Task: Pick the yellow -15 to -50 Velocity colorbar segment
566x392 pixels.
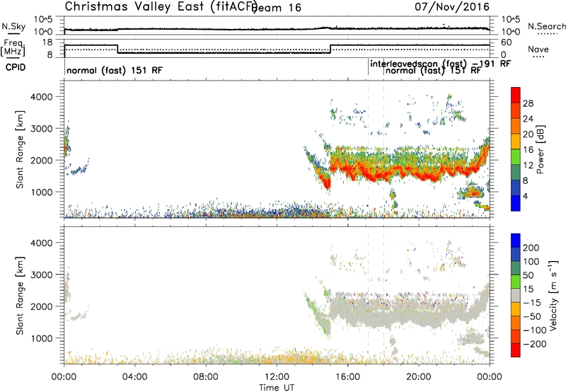Action: click(x=516, y=309)
